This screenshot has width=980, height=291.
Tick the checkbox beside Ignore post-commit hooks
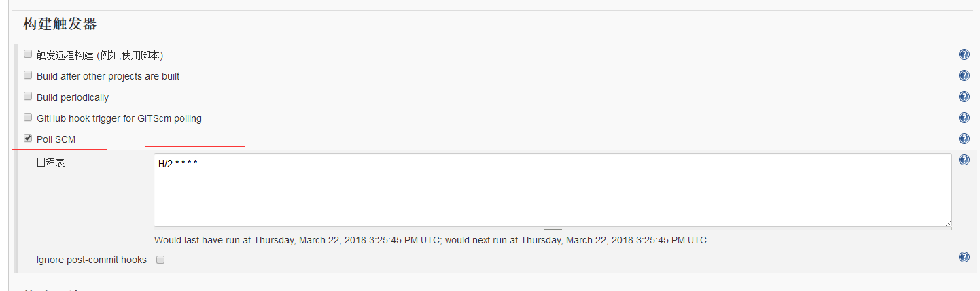161,260
